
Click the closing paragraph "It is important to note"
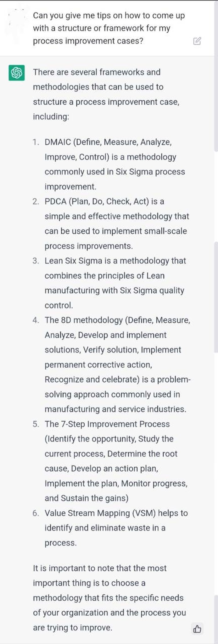(x=109, y=598)
